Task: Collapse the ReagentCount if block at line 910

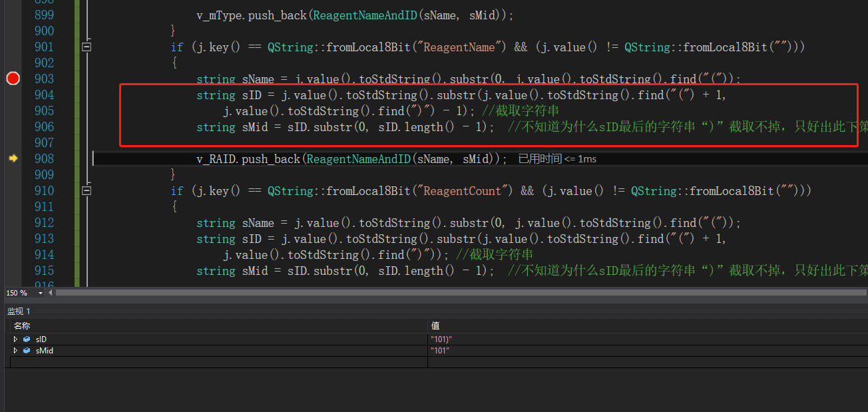Action: click(86, 191)
